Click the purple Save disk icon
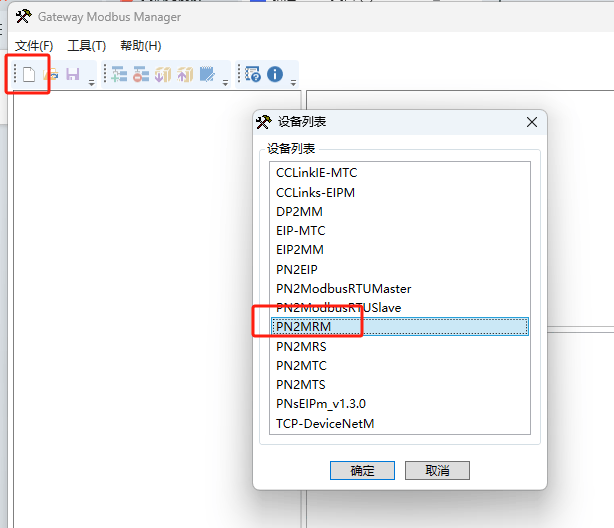Viewport: 614px width, 528px height. 73,74
